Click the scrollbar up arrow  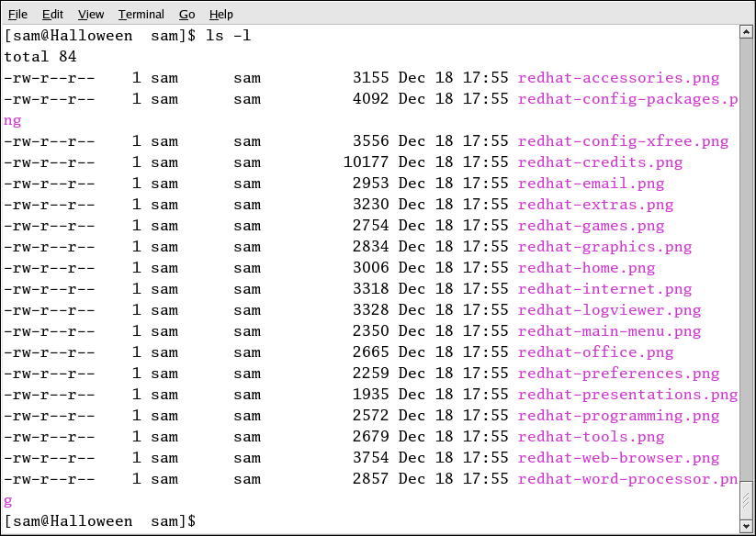click(747, 33)
